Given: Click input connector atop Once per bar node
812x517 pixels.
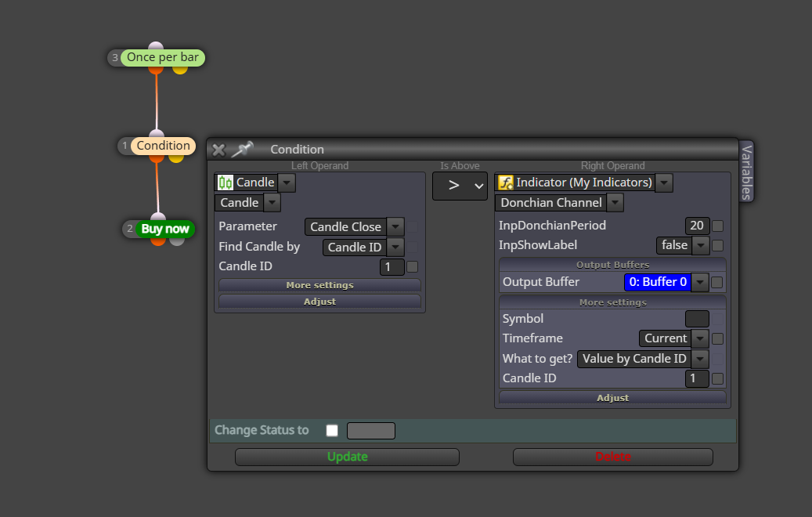Looking at the screenshot, I should (155, 46).
